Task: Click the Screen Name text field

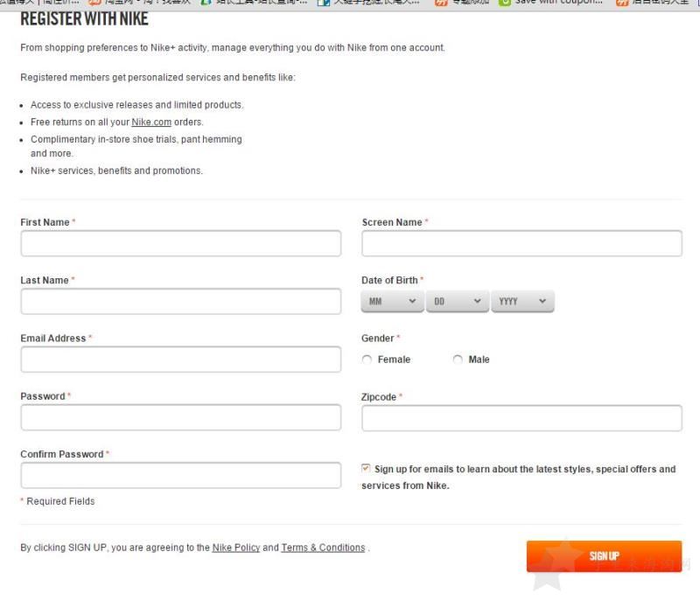Action: [x=521, y=243]
